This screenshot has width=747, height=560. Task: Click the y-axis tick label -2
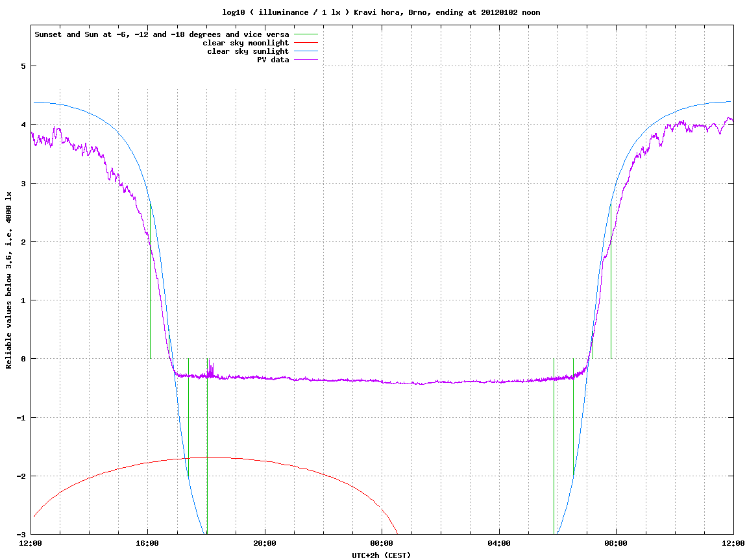pos(21,476)
